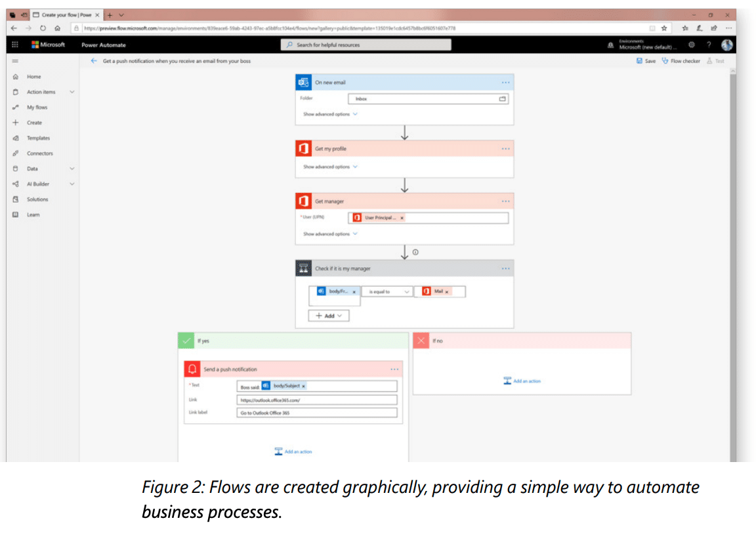This screenshot has height=550, width=756.
Task: Open the browser tab list chevron
Action: (x=121, y=15)
